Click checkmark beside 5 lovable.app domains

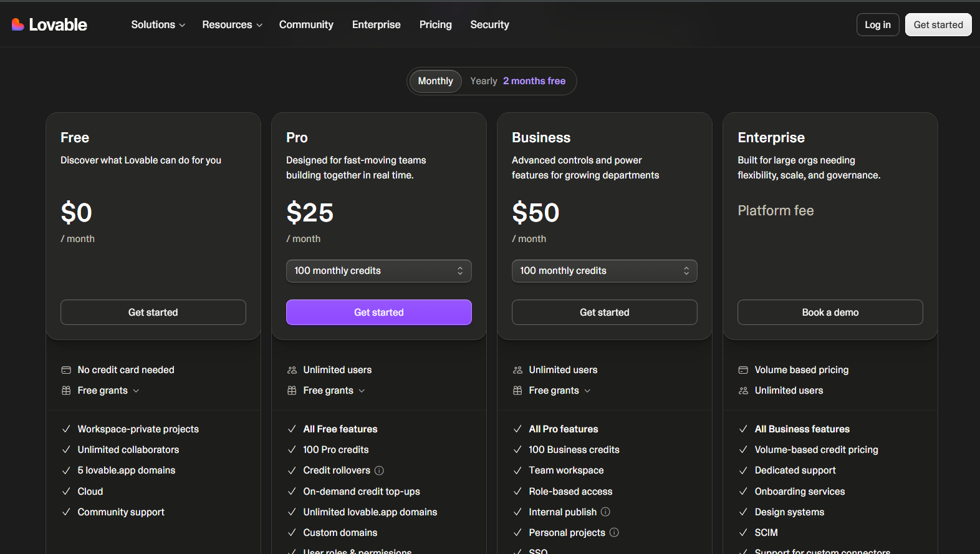point(66,470)
